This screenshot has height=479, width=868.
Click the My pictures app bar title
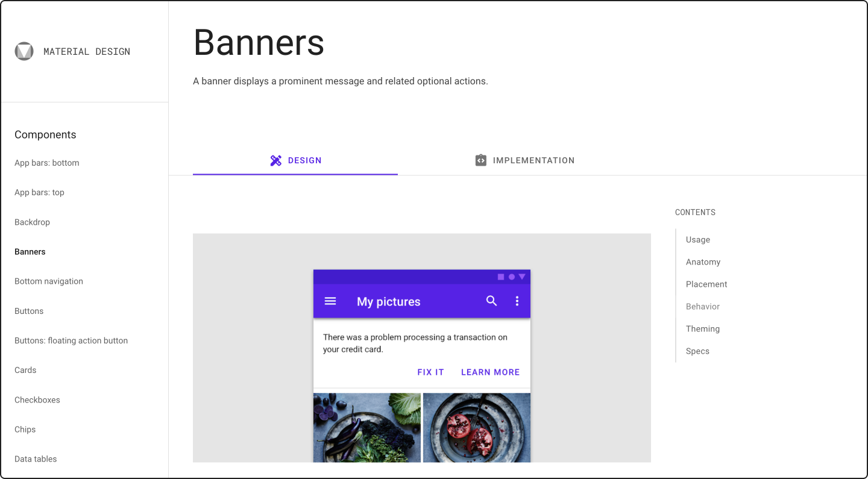[388, 302]
